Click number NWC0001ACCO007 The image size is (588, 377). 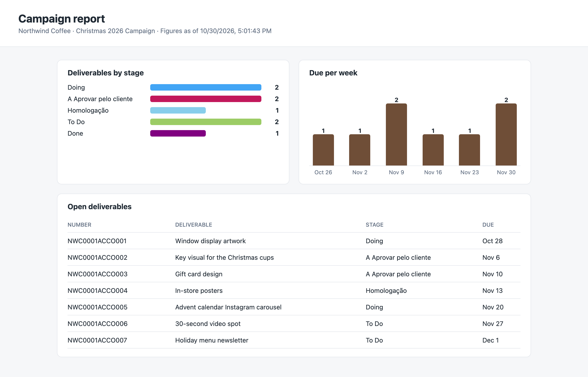click(97, 340)
